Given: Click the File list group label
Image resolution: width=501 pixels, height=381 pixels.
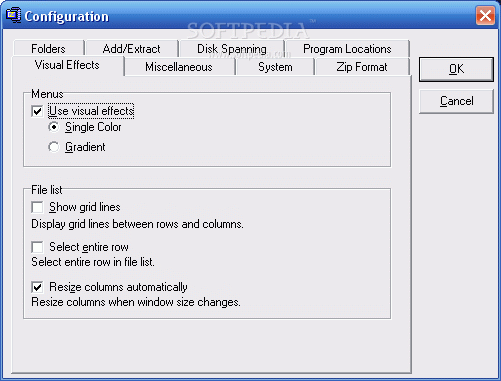Looking at the screenshot, I should click(47, 190).
